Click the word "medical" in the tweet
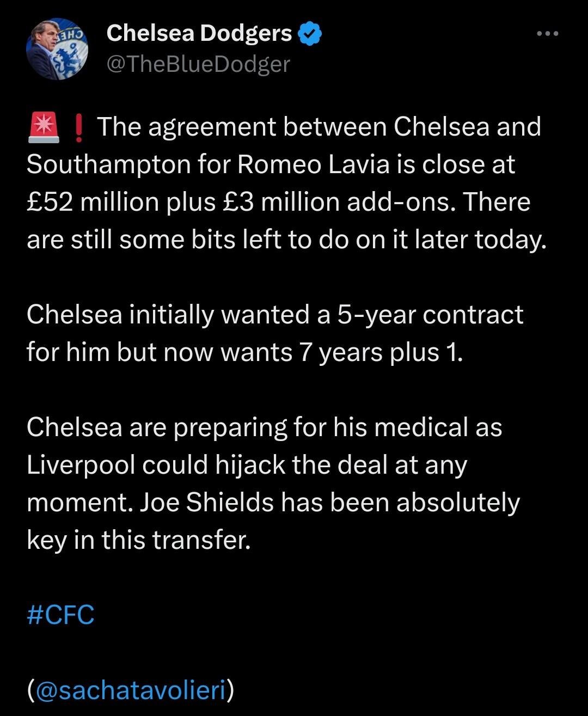 point(421,427)
